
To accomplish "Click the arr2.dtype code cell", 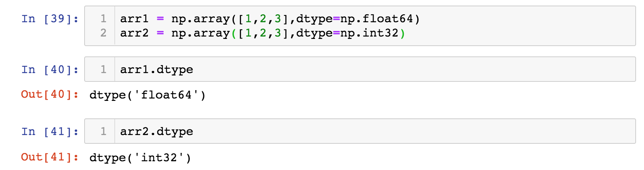I will pyautogui.click(x=360, y=131).
